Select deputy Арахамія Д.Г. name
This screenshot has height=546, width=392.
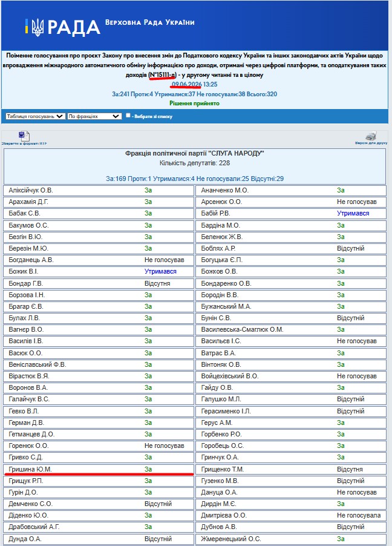click(28, 202)
